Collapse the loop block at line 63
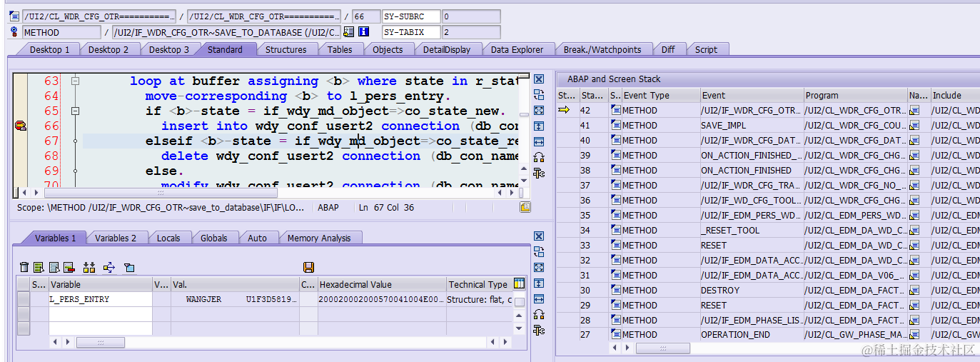The width and height of the screenshot is (980, 362). [75, 81]
